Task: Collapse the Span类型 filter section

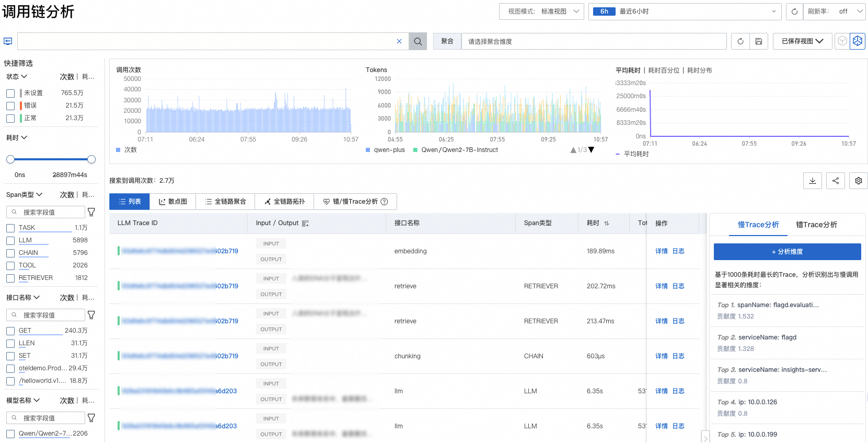Action: [x=24, y=195]
